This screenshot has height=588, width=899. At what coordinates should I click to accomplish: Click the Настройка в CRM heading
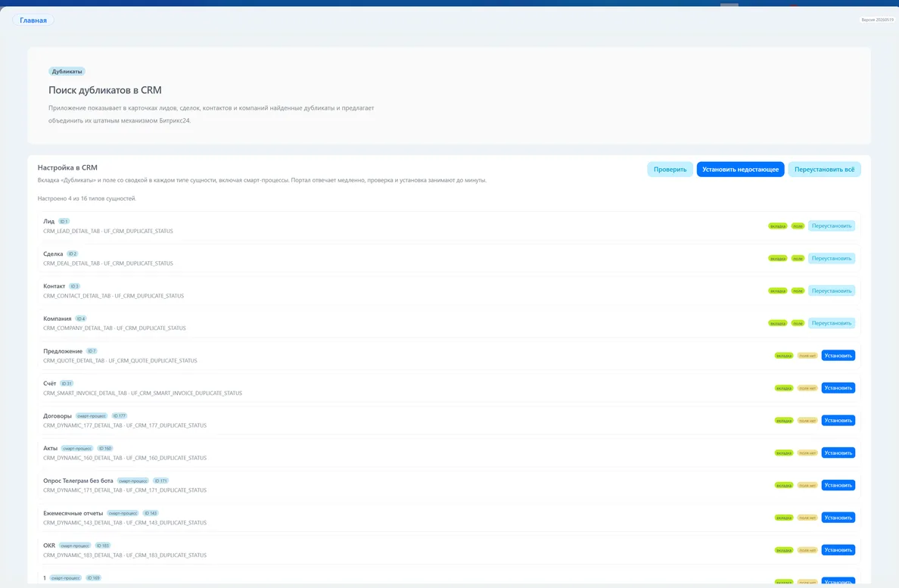point(67,167)
